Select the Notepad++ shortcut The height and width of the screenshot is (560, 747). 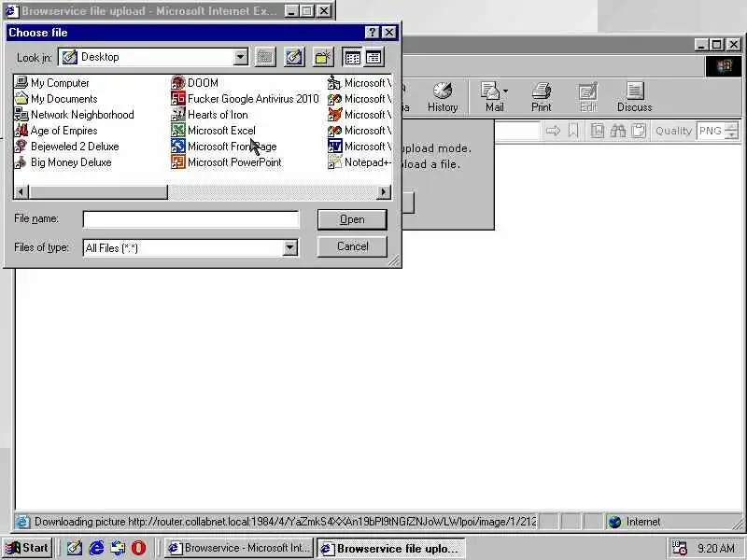[x=359, y=162]
